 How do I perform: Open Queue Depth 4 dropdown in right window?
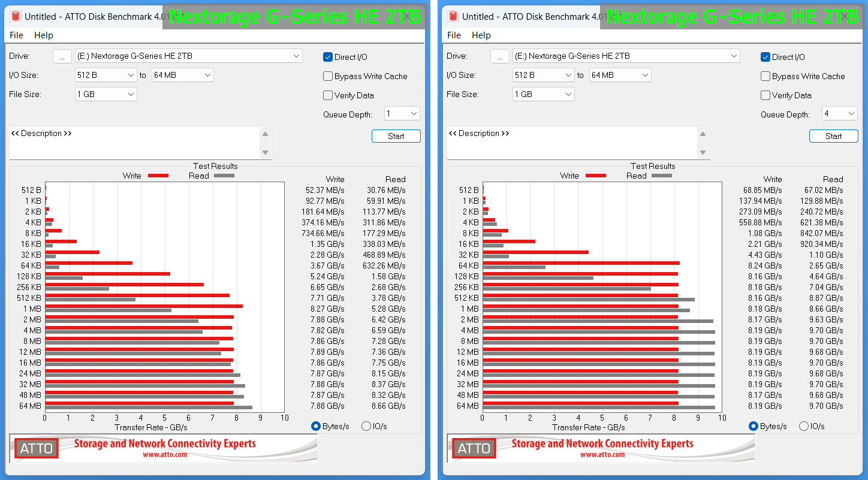840,114
